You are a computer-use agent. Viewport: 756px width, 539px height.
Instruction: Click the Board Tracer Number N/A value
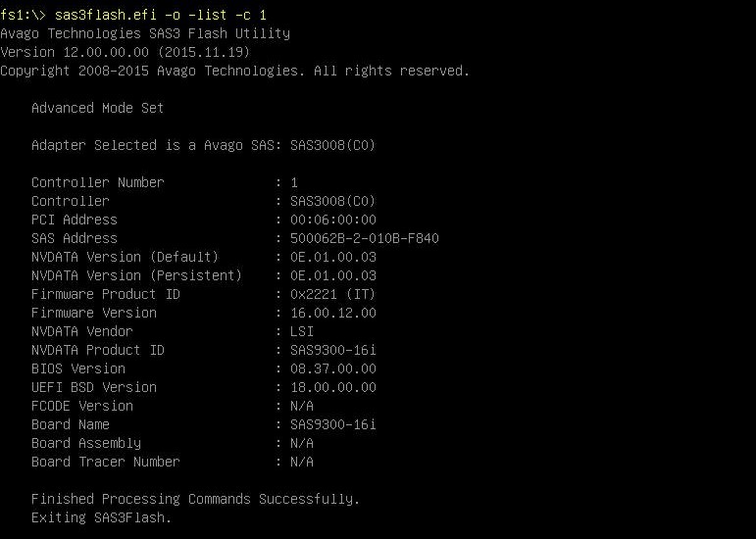302,462
